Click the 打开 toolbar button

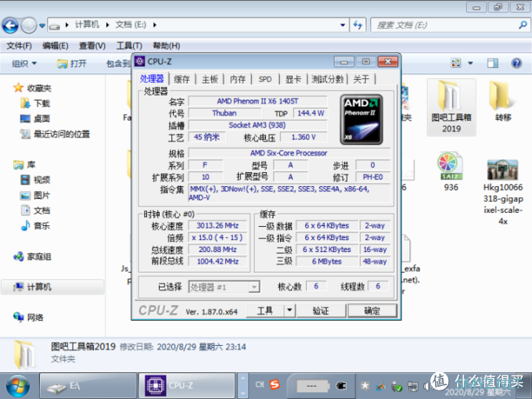pos(72,63)
